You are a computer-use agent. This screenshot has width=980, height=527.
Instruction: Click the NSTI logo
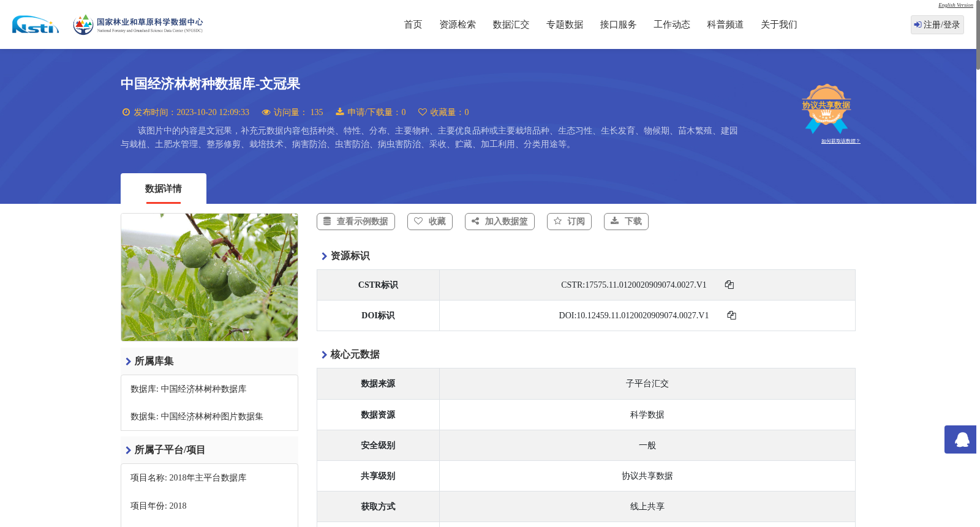tap(36, 24)
